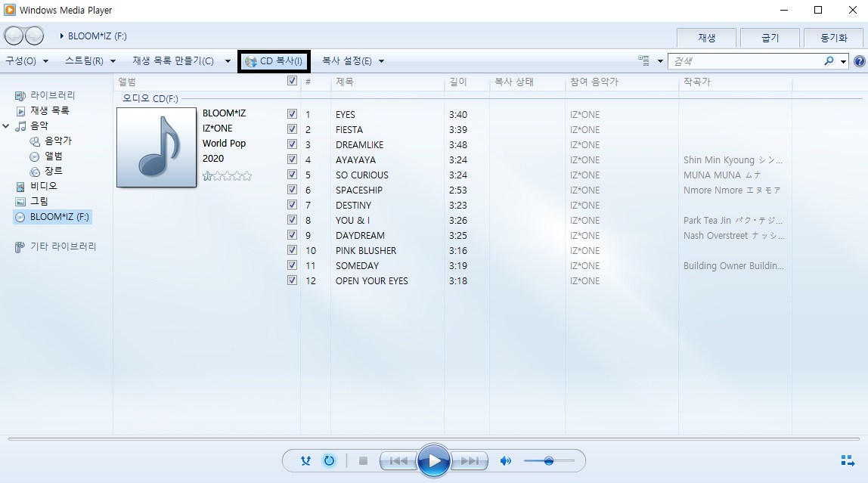Screen dimensions: 868x483
Task: Sort by the 복사 상태 column header
Action: [x=527, y=82]
